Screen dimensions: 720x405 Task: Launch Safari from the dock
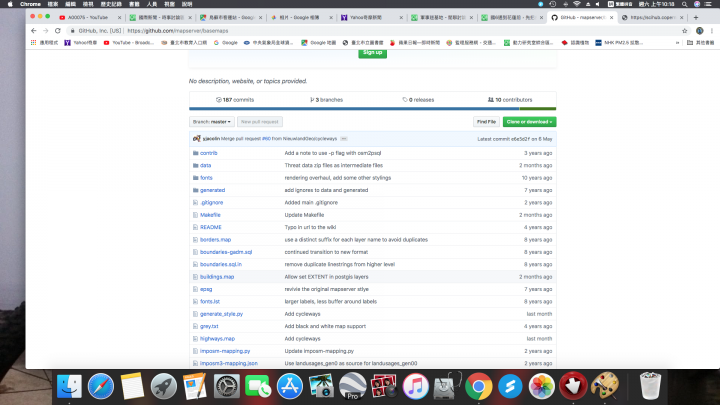[x=101, y=386]
